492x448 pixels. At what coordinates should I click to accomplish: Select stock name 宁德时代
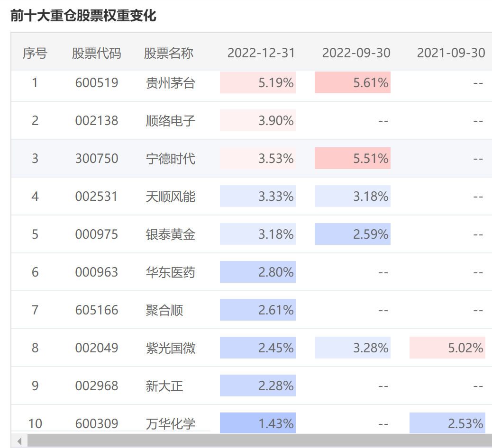170,159
